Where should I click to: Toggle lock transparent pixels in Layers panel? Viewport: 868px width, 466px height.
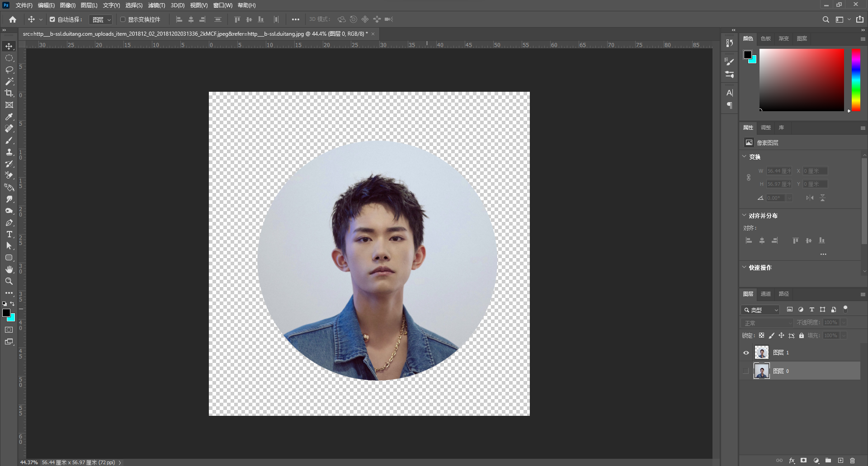coord(761,335)
